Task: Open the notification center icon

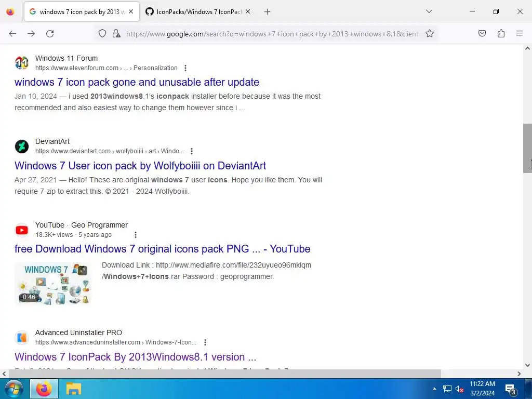Action: [x=510, y=389]
